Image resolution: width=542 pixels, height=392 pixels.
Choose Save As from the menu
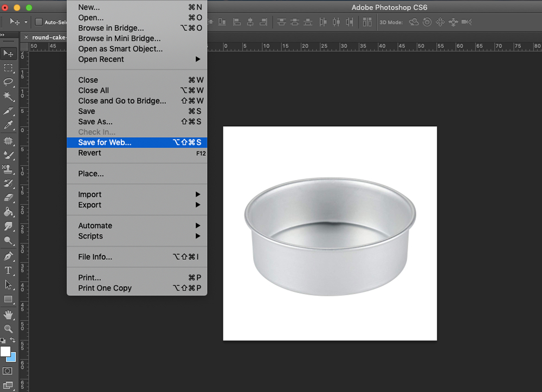tap(137, 121)
